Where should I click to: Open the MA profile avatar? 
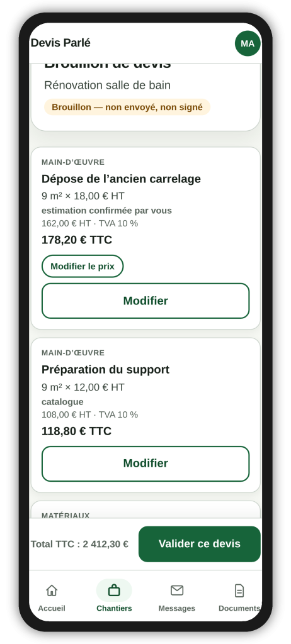point(248,43)
